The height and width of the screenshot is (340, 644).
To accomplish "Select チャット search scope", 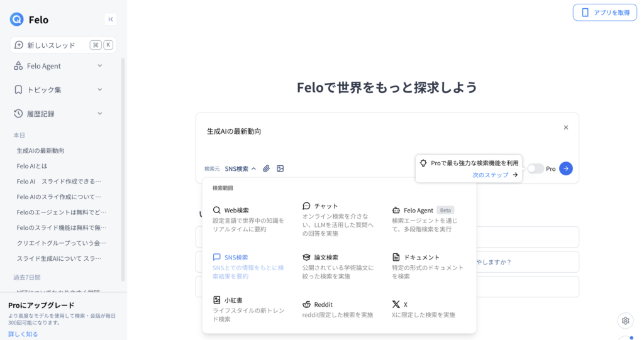I will 338,219.
